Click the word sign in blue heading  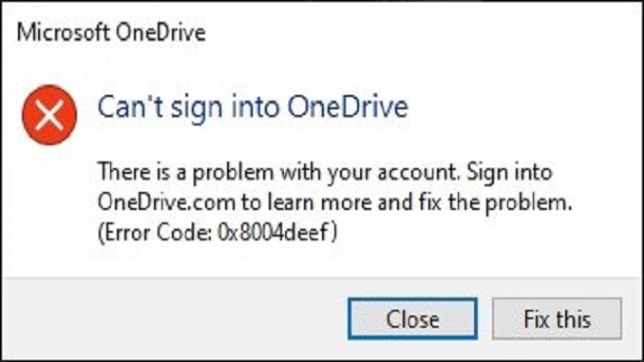pos(198,108)
